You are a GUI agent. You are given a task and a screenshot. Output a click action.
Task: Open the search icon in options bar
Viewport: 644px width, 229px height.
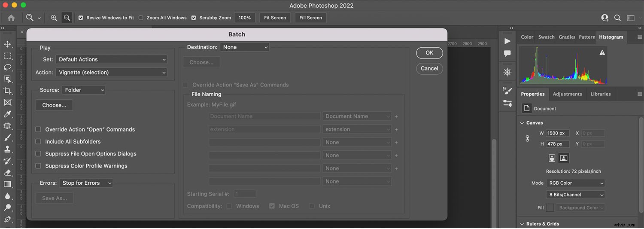pos(617,18)
